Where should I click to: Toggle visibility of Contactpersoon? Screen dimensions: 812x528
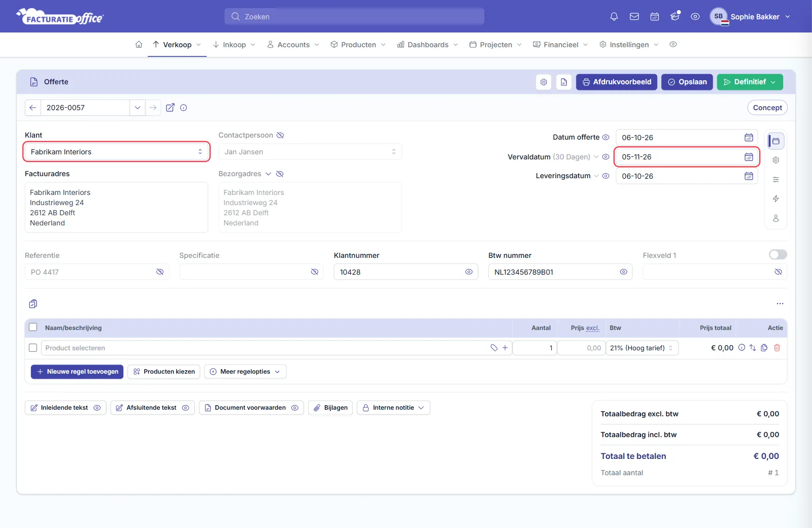[280, 135]
